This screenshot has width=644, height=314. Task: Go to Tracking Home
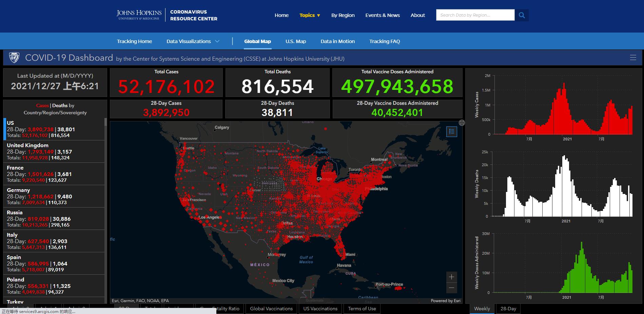134,41
